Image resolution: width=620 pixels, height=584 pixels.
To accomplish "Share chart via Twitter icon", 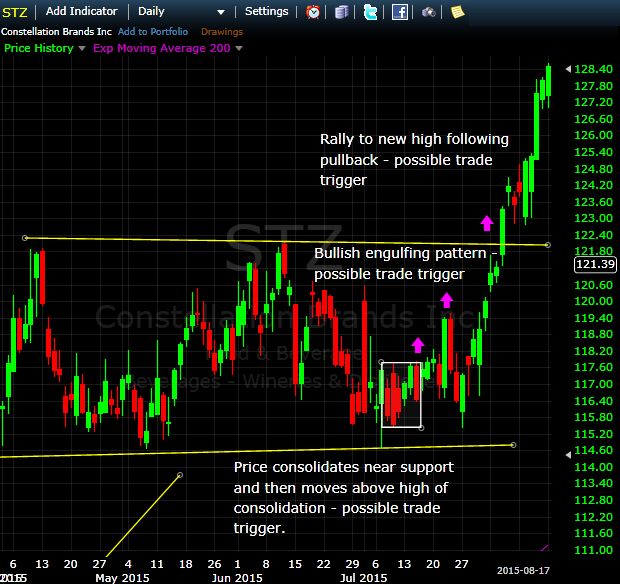I will (371, 12).
